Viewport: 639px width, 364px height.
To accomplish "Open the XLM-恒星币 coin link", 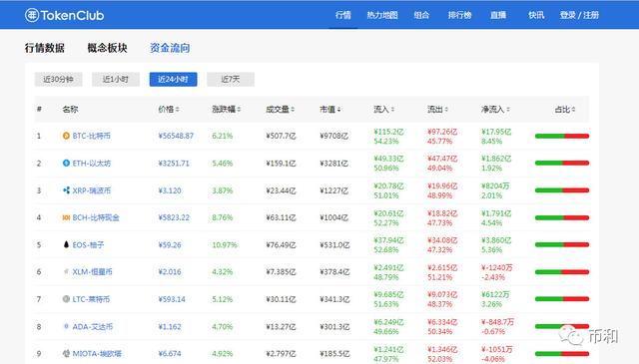I will (x=92, y=271).
